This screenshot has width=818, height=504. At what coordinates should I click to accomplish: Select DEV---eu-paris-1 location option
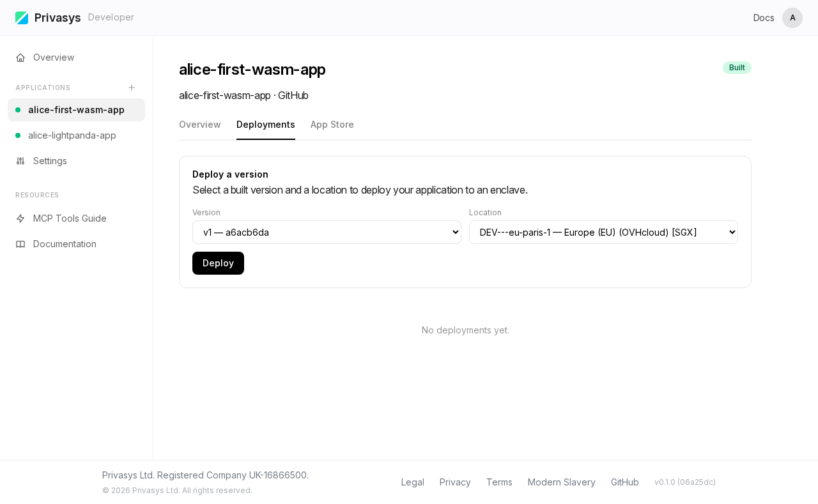pos(603,232)
